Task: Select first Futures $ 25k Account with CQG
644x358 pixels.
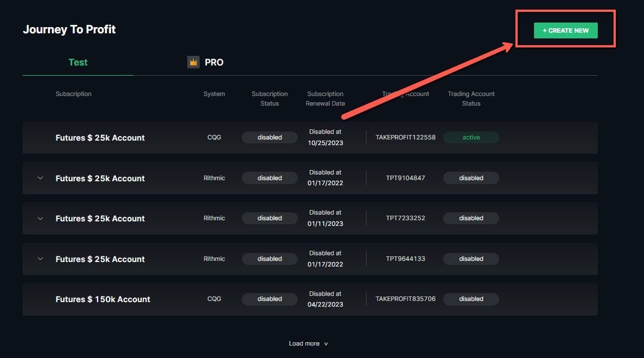Action: pyautogui.click(x=100, y=138)
